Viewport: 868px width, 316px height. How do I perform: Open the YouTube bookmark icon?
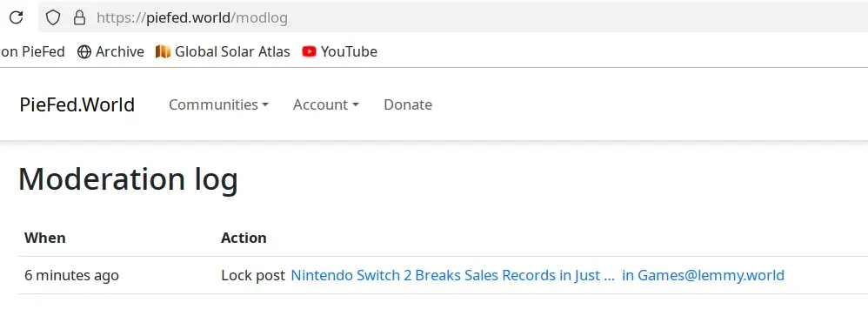pos(309,51)
